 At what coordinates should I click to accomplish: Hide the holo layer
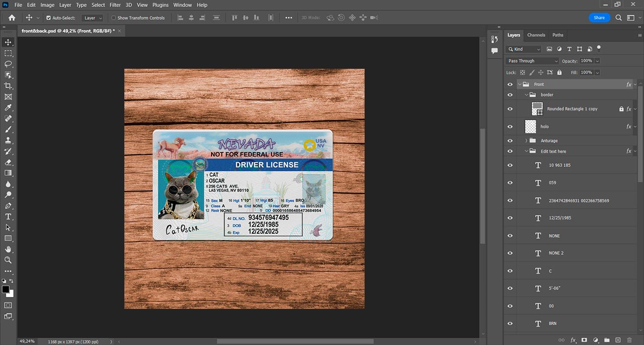tap(510, 127)
